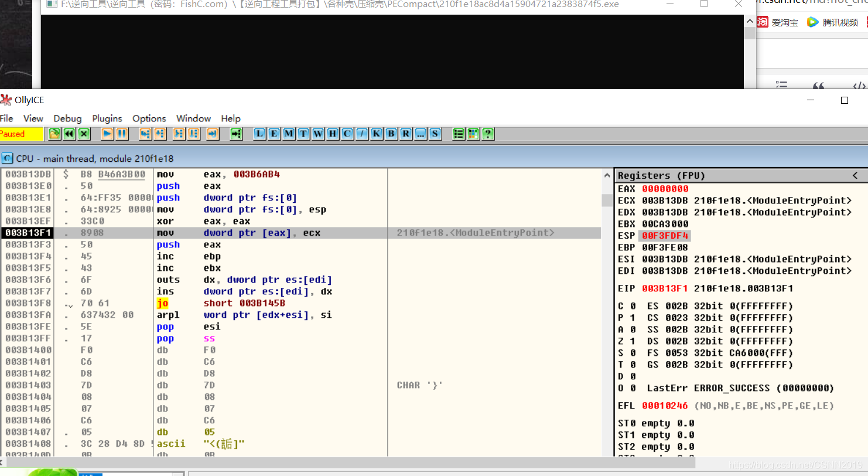Click the Trace over icon
The height and width of the screenshot is (476, 868).
click(x=194, y=134)
